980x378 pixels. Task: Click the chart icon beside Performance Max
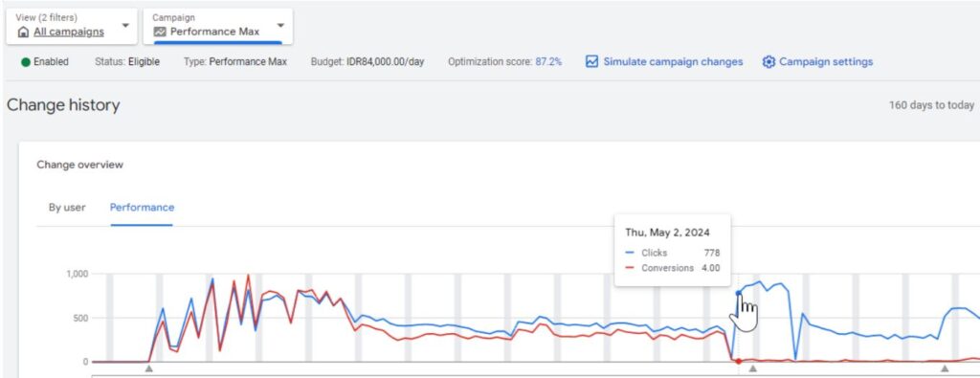pyautogui.click(x=160, y=32)
